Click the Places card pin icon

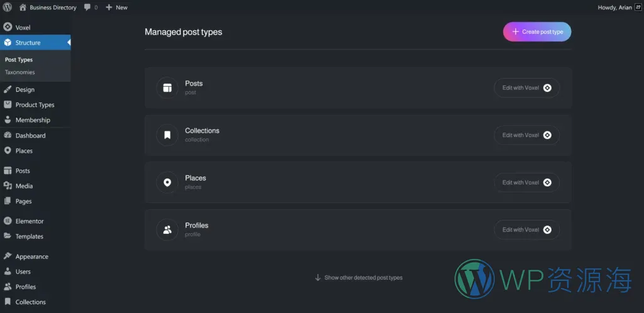[x=167, y=182]
